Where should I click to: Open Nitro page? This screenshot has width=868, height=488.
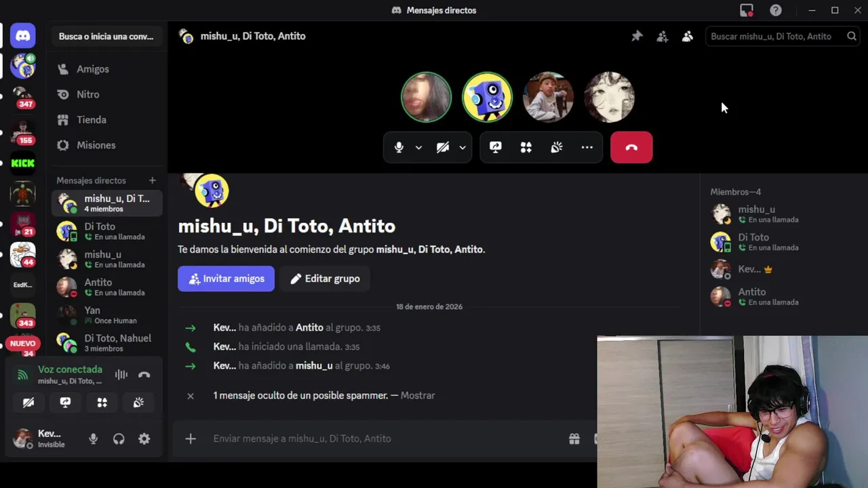107,94
